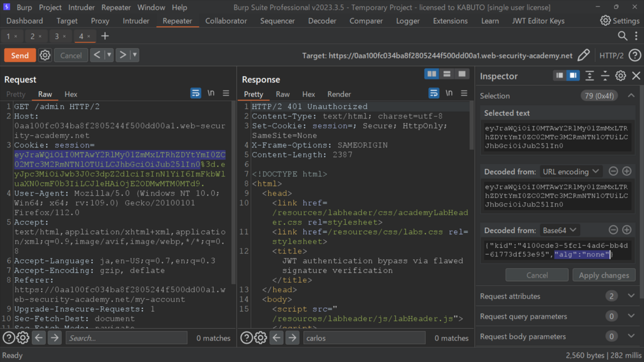644x362 pixels.
Task: Toggle non-printable characters in Request editor
Action: [211, 93]
